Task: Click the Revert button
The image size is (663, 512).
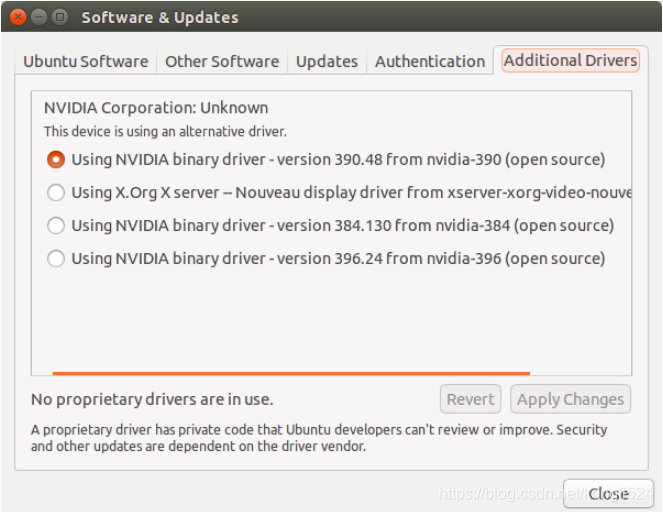Action: 470,399
